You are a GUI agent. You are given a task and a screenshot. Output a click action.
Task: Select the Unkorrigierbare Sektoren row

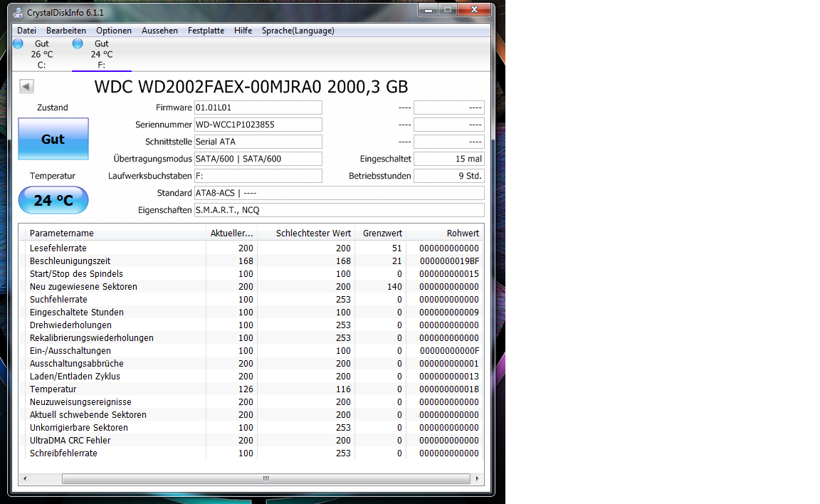pyautogui.click(x=251, y=428)
